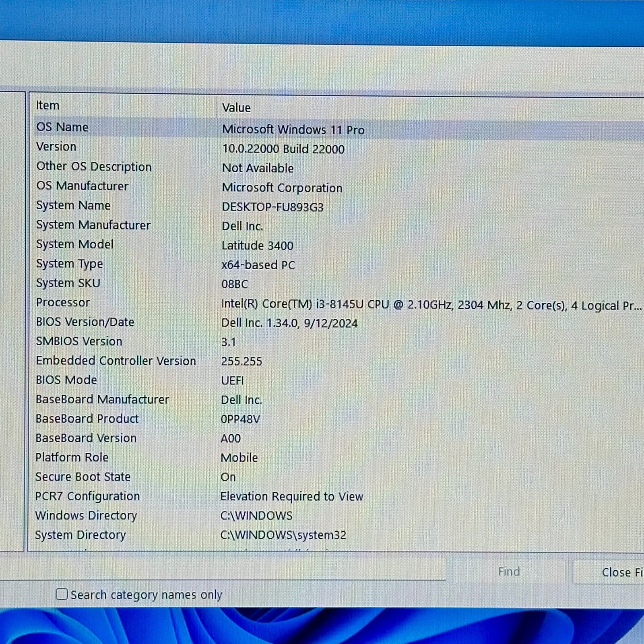644x644 pixels.
Task: Select the BaseBoard Version row label
Action: 86,438
